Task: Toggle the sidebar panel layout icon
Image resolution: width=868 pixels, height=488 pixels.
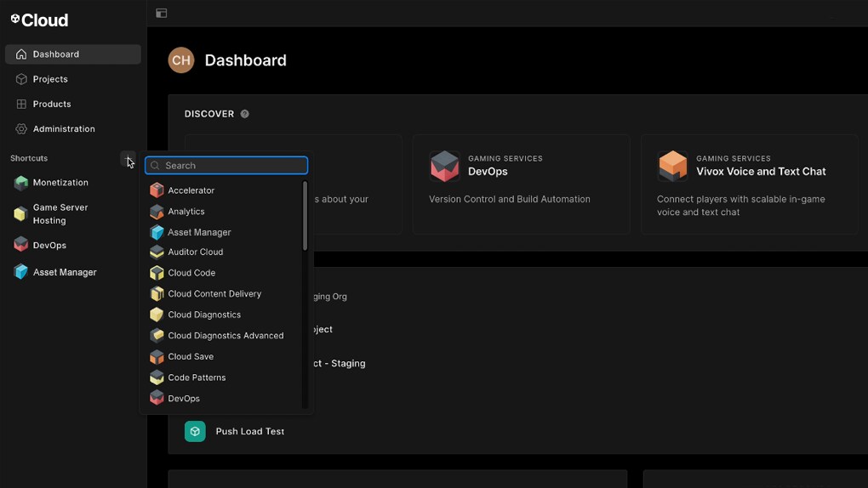Action: coord(162,13)
